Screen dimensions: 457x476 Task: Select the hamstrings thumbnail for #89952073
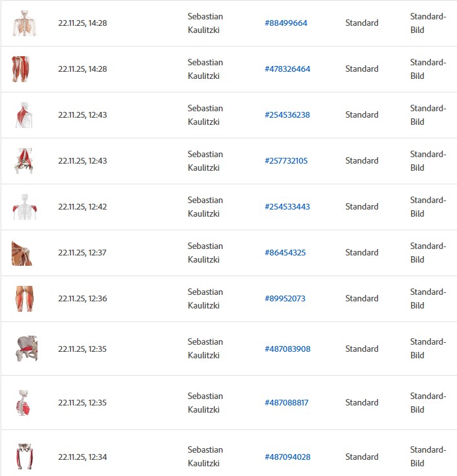(x=24, y=299)
